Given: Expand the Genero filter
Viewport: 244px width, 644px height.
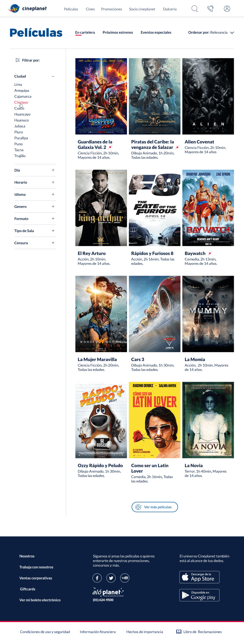Looking at the screenshot, I should pyautogui.click(x=53, y=206).
